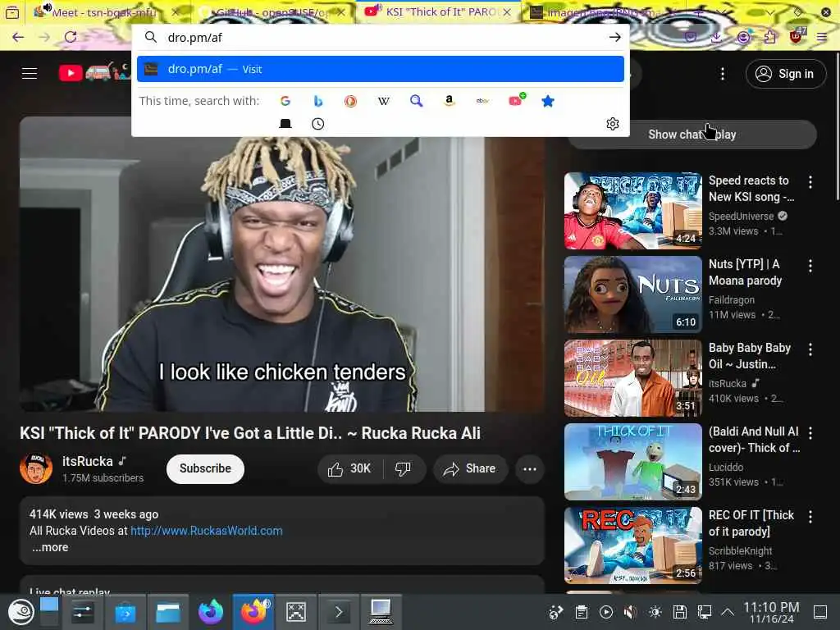Open the clipboard tray icon
The image size is (840, 630).
point(582,612)
